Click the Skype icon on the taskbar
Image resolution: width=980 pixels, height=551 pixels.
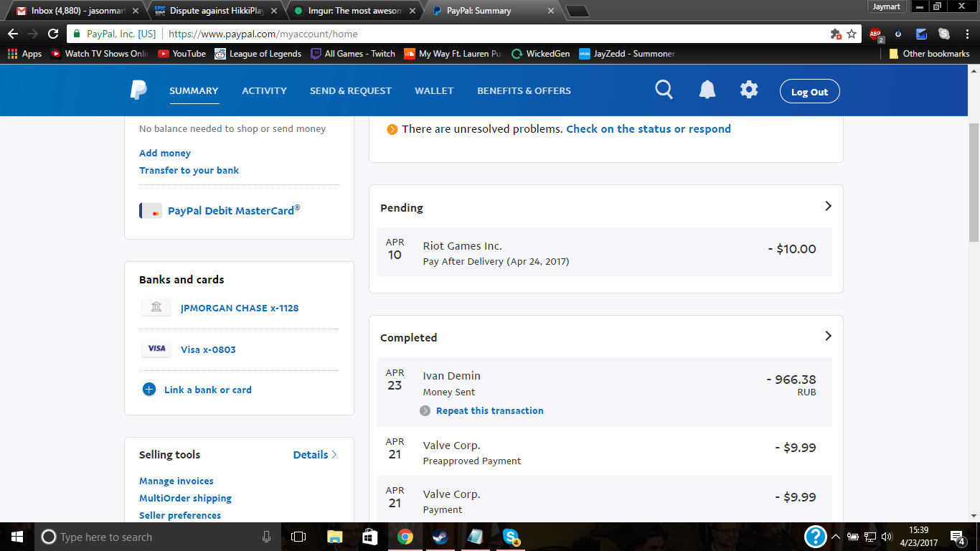pyautogui.click(x=511, y=537)
